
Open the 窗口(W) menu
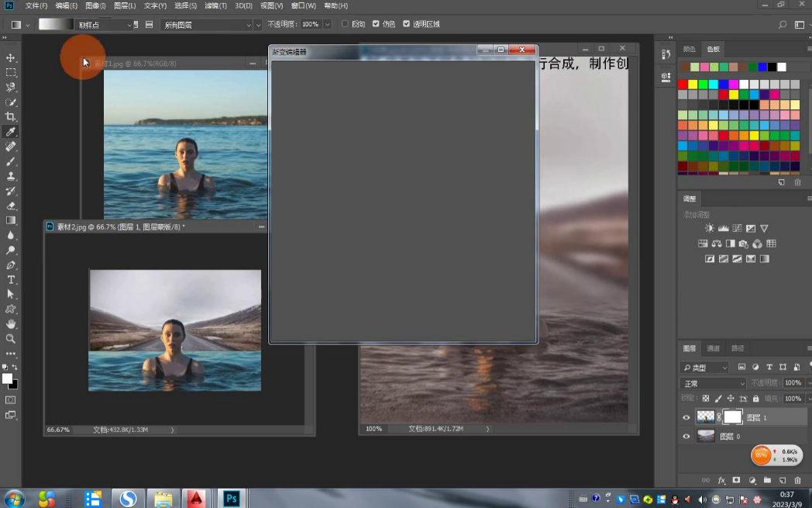(304, 5)
